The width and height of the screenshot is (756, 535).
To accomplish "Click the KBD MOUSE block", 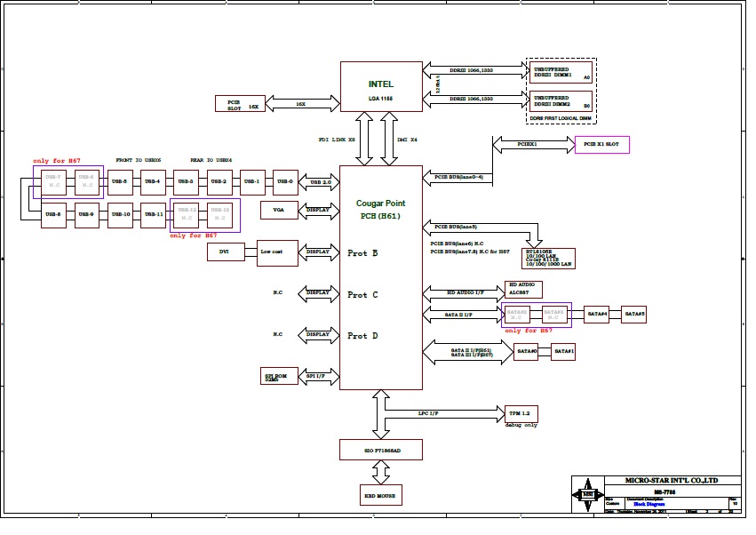I will click(381, 494).
